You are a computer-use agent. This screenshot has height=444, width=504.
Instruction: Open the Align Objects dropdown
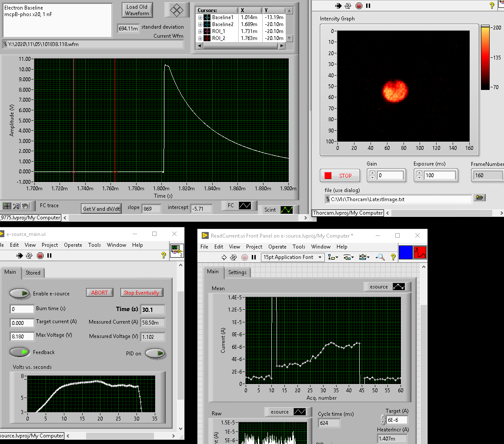(x=334, y=257)
